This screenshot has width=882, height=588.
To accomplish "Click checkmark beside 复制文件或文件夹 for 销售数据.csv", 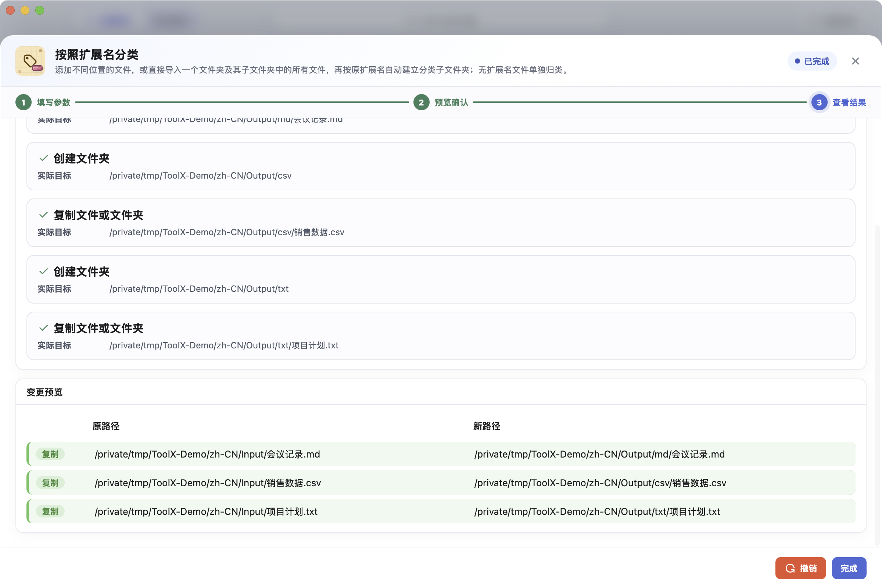I will 43,215.
